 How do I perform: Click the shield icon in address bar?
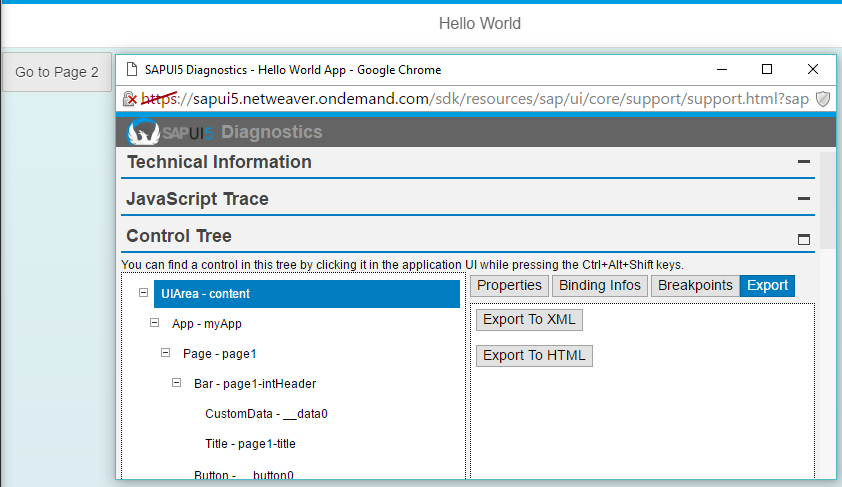pyautogui.click(x=823, y=99)
